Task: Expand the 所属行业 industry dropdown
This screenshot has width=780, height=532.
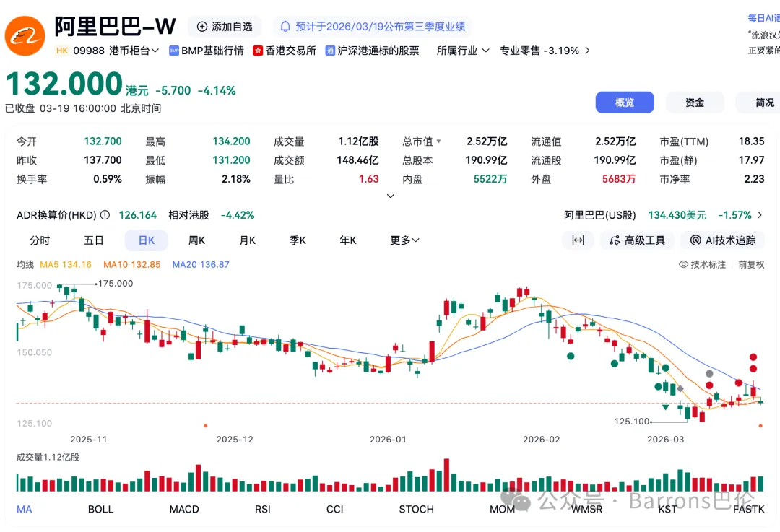Action: [463, 51]
